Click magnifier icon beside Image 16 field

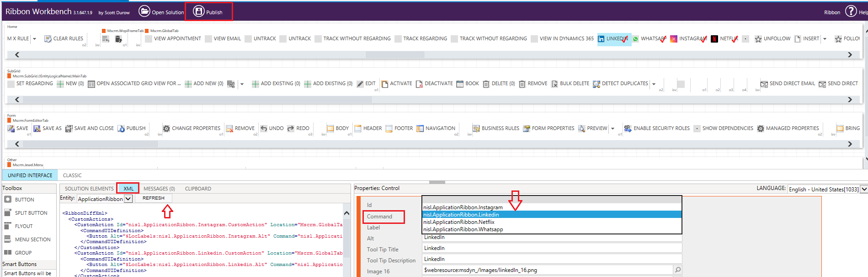coord(677,270)
